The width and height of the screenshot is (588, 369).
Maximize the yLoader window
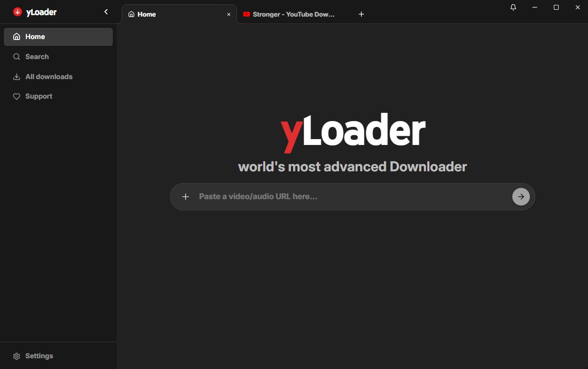556,7
